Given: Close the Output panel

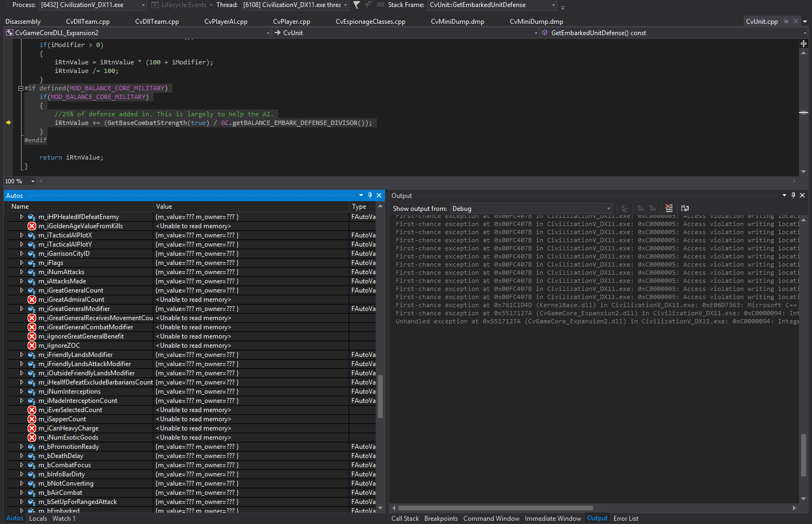Looking at the screenshot, I should (x=802, y=195).
